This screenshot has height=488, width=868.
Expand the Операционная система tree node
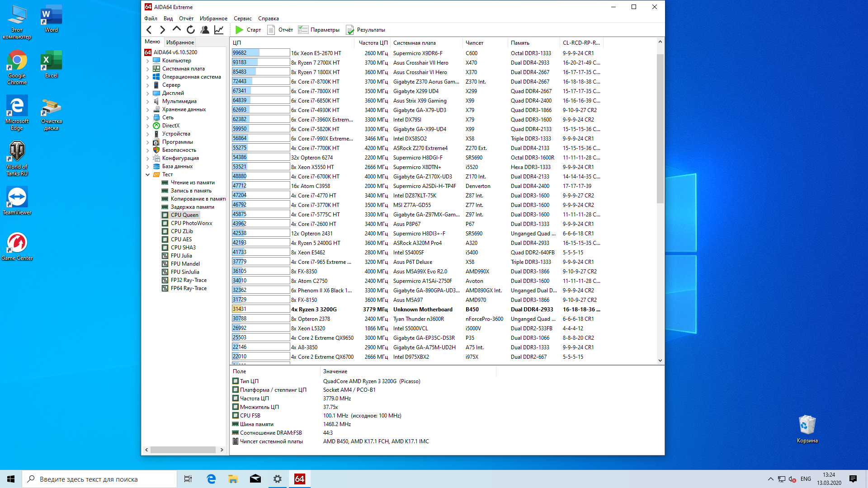click(x=148, y=77)
